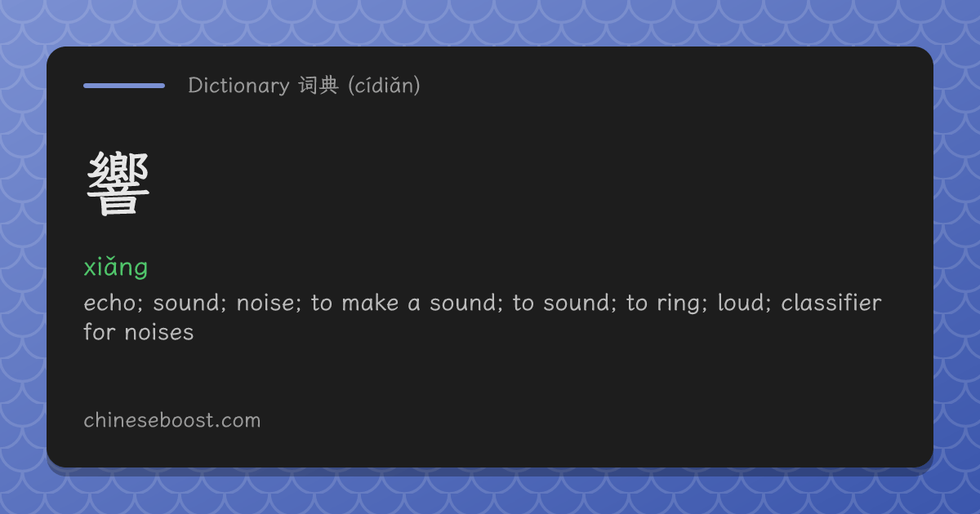Click the (cídiǎn) pinyin in the header

384,86
